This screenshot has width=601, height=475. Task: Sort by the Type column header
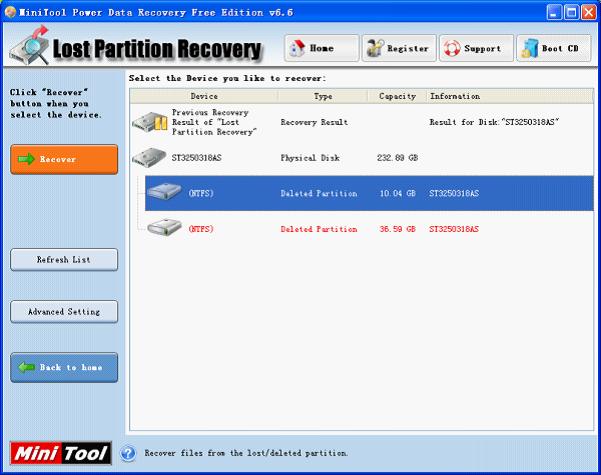pos(323,96)
